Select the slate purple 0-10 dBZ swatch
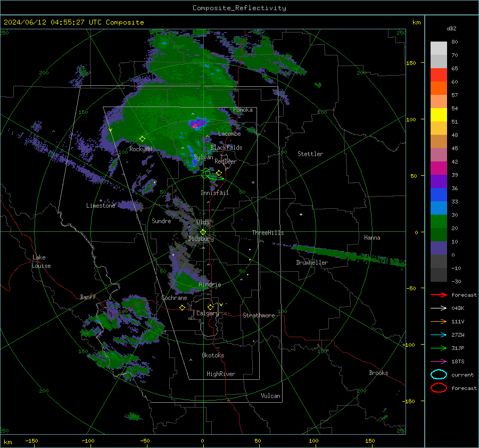The height and width of the screenshot is (448, 479). [439, 248]
